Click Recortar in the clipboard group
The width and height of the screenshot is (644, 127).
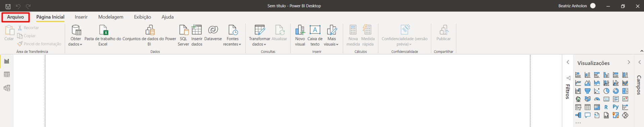click(29, 28)
